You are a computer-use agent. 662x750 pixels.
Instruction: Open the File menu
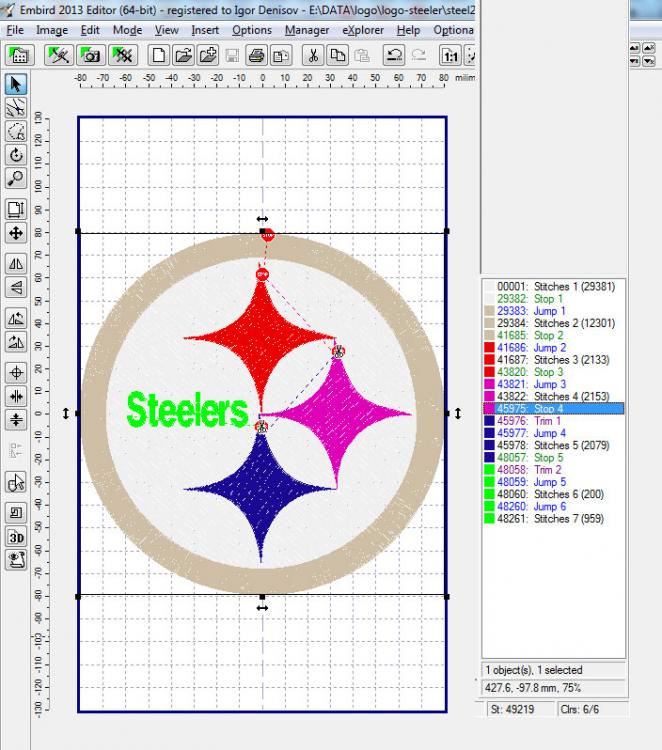15,30
